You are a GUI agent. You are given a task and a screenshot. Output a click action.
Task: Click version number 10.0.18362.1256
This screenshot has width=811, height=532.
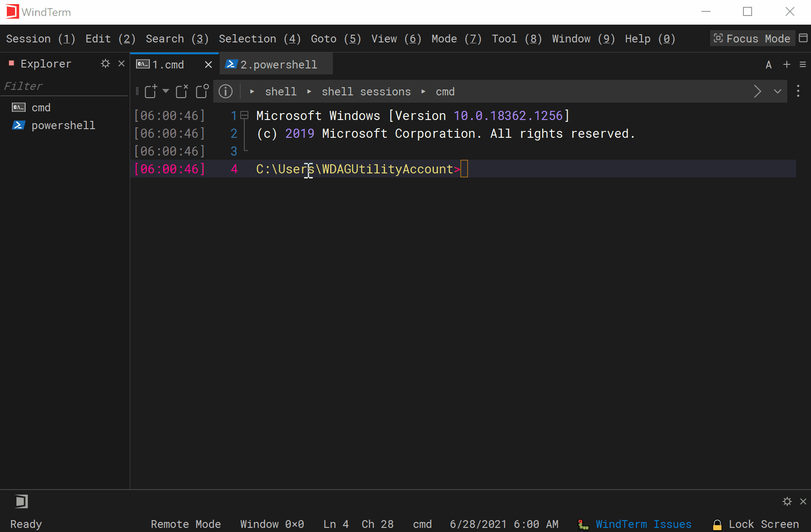(508, 116)
